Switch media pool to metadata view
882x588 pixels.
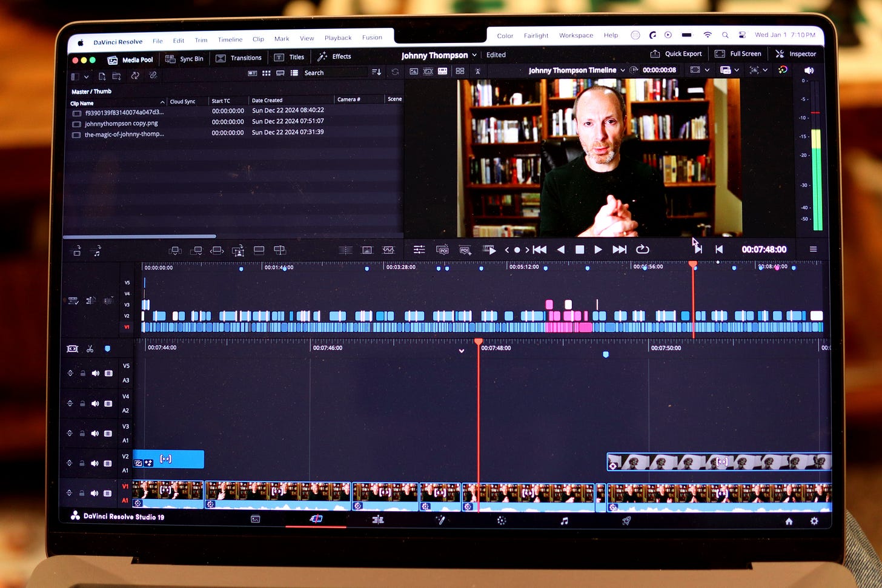pyautogui.click(x=252, y=73)
